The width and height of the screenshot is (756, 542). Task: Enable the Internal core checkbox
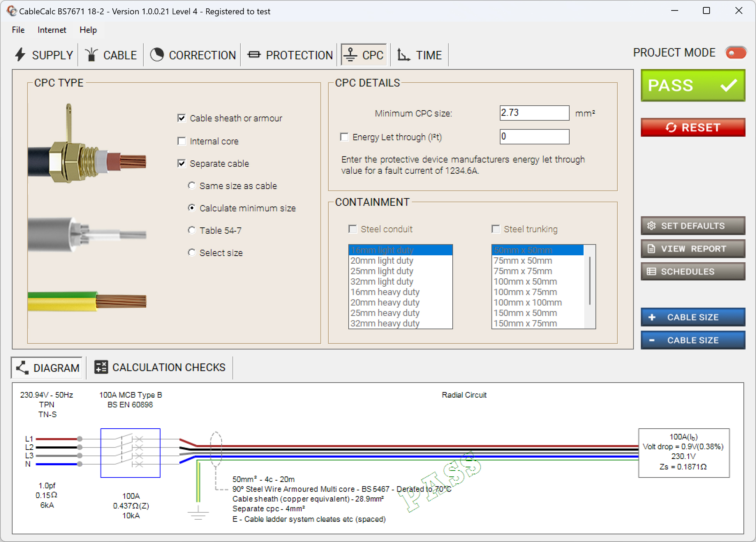pyautogui.click(x=182, y=141)
